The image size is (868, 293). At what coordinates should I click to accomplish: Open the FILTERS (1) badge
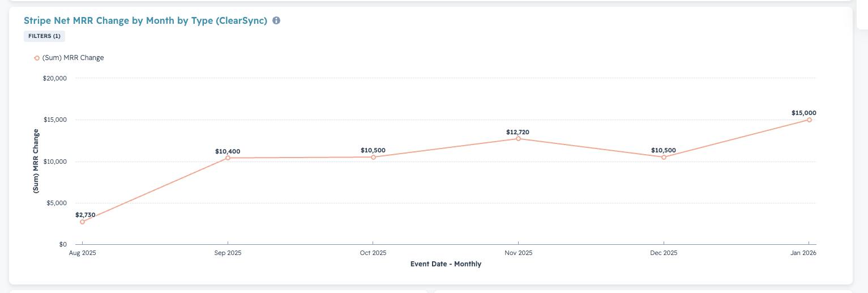pos(44,36)
